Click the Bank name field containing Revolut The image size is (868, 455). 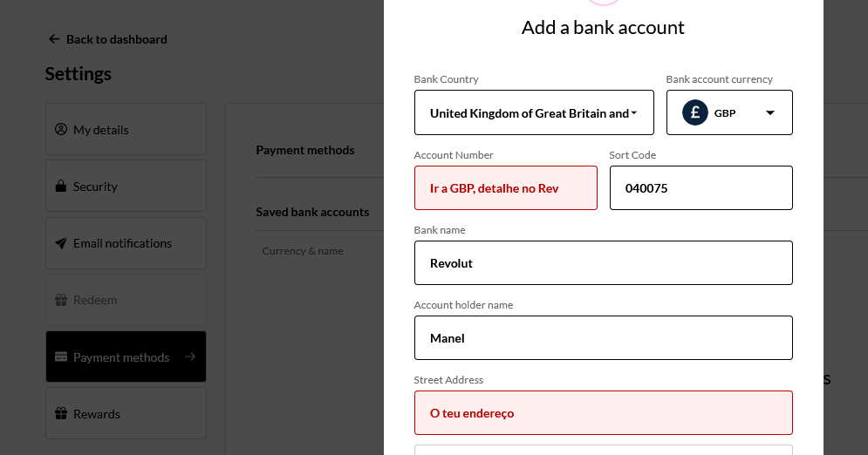(x=603, y=263)
